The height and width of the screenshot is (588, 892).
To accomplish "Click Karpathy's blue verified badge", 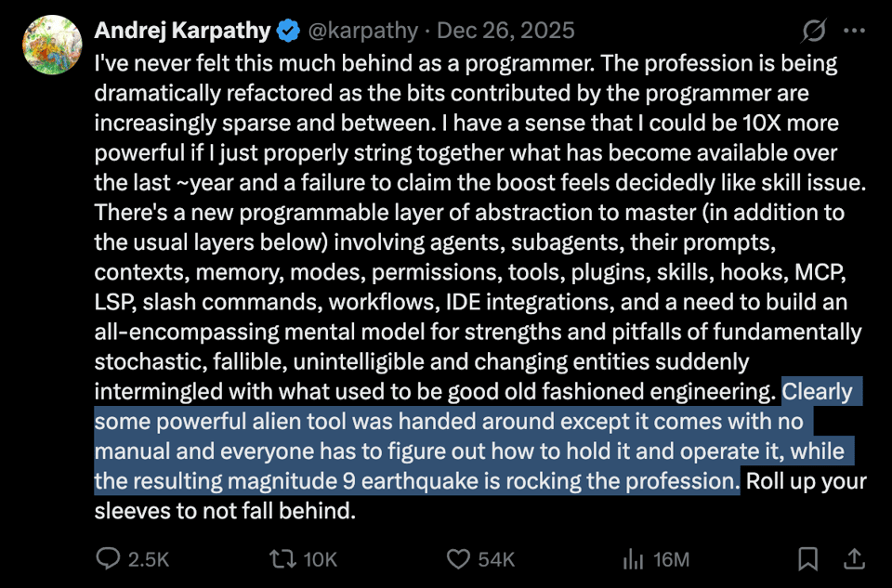I will point(286,30).
